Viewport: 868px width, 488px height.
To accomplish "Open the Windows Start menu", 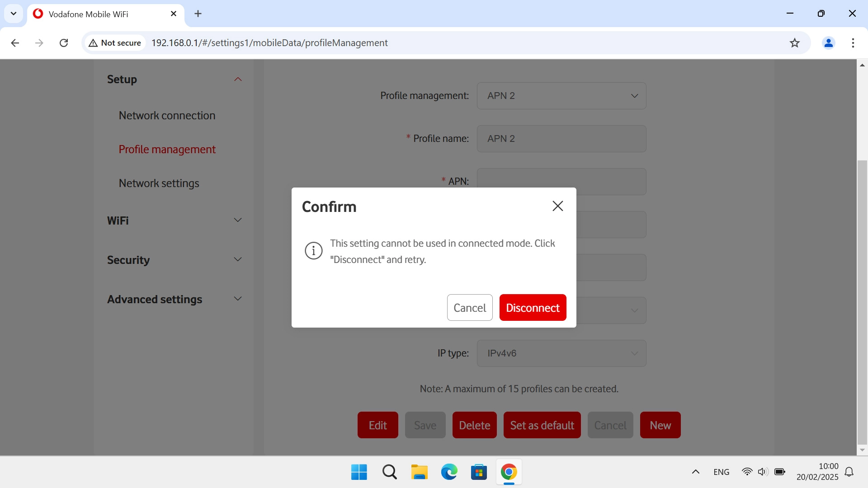I will point(359,472).
